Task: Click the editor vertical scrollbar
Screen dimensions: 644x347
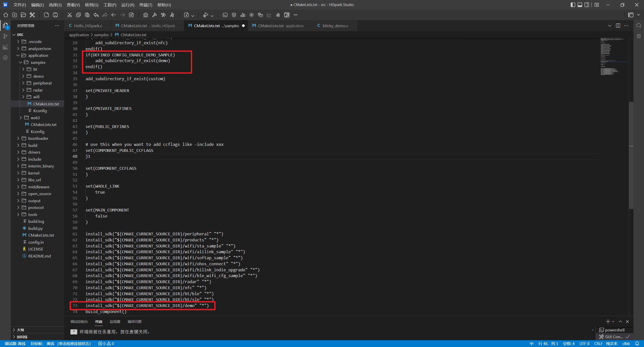Action: [631, 155]
